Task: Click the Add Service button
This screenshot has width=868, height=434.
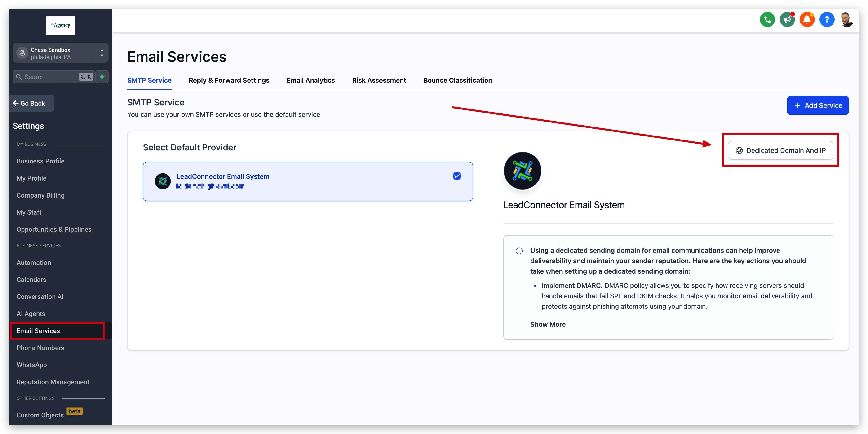Action: (817, 106)
